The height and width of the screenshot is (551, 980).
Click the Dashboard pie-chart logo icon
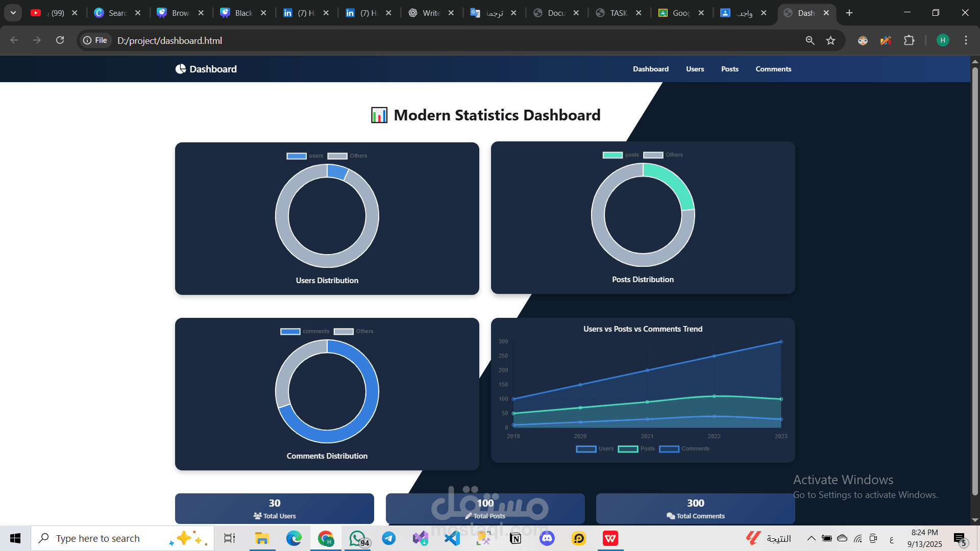pos(181,68)
